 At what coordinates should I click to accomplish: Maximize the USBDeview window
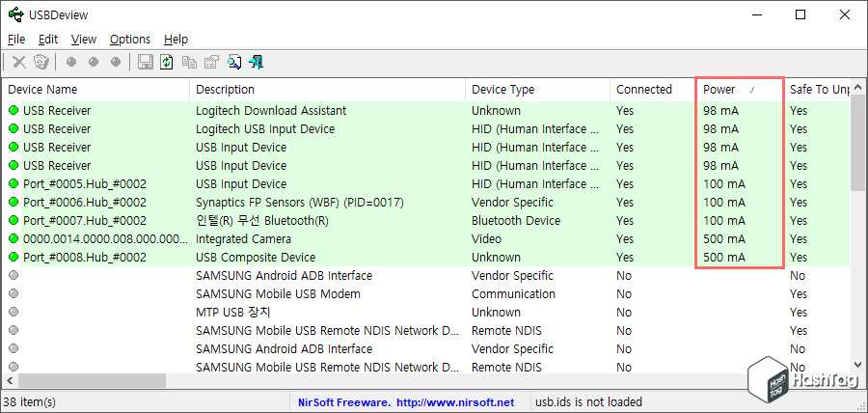tap(800, 14)
